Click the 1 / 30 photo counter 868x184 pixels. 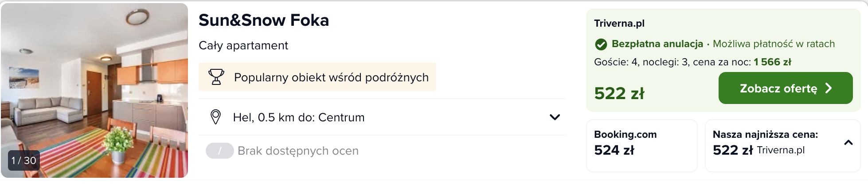pyautogui.click(x=24, y=160)
